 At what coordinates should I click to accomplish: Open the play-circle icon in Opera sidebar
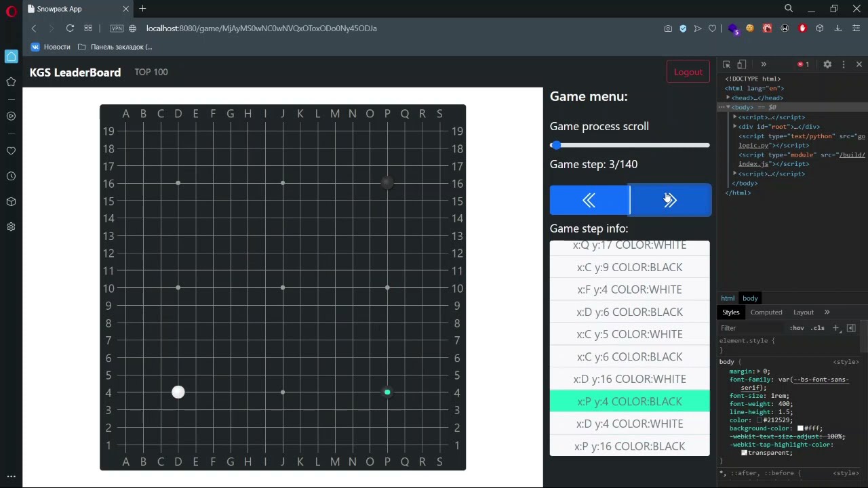(x=11, y=116)
